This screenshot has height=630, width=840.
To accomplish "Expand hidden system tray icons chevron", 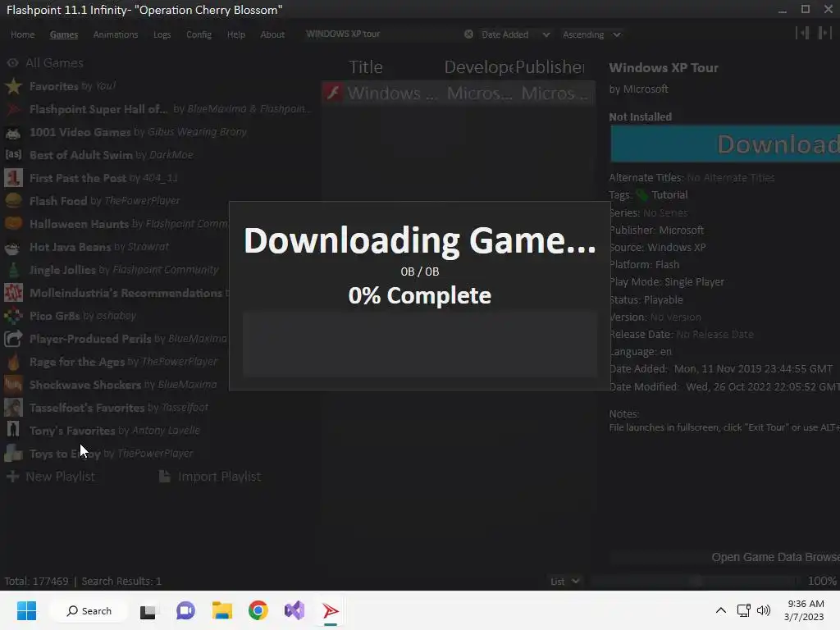I will (x=721, y=610).
